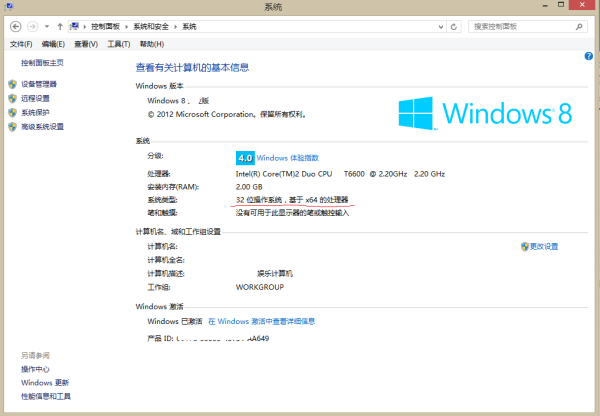Screen dimensions: 600x416
Task: Click 查看有关计算机的基本信息 heading
Action: point(192,68)
